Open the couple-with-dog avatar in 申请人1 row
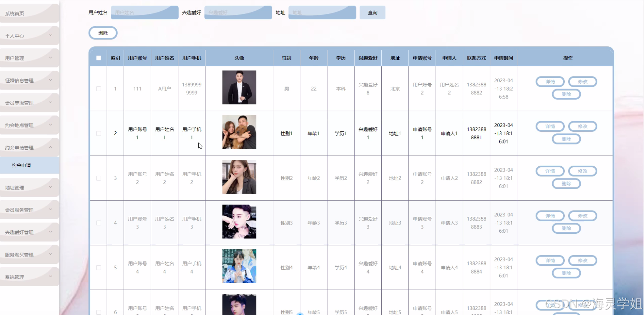The width and height of the screenshot is (644, 315). point(239,132)
